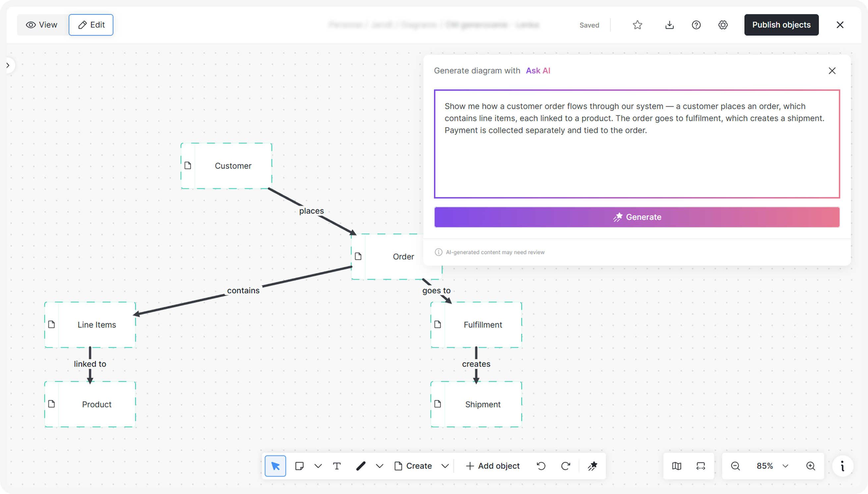Click Create in the bottom toolbar
The image size is (868, 494).
coord(413,466)
